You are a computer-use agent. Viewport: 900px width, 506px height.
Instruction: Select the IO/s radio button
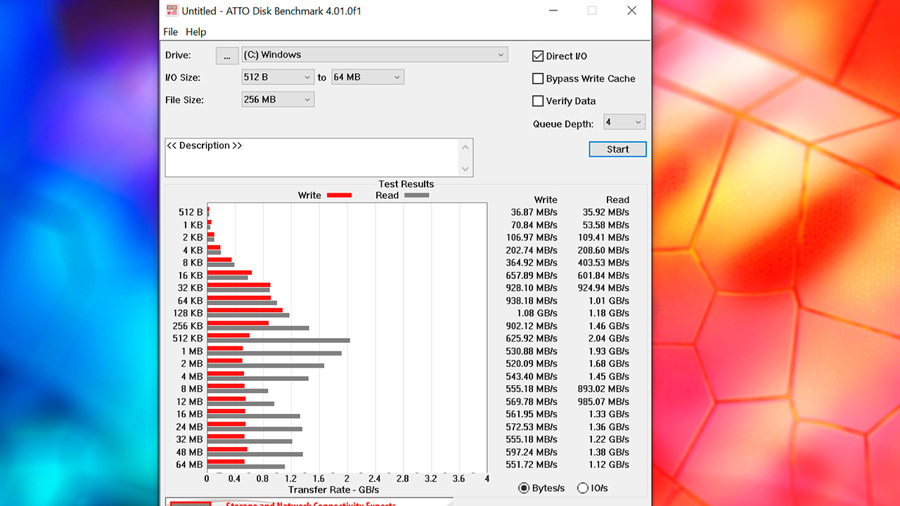tap(583, 488)
